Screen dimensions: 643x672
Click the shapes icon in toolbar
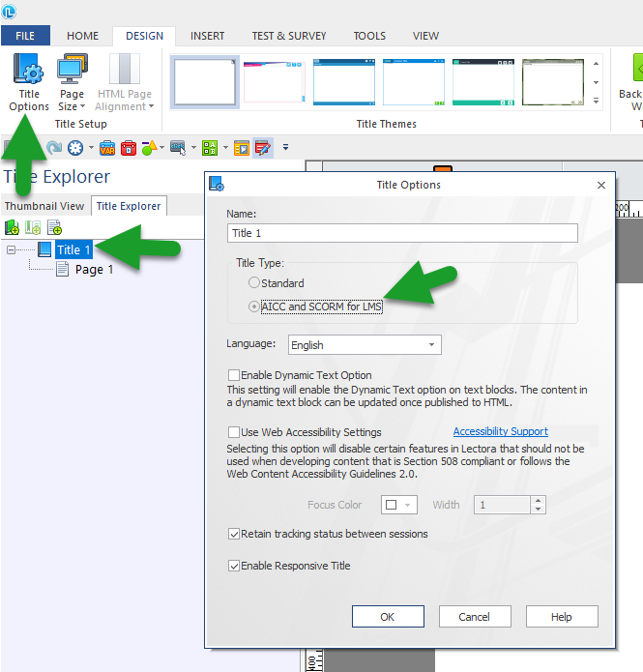tap(149, 148)
